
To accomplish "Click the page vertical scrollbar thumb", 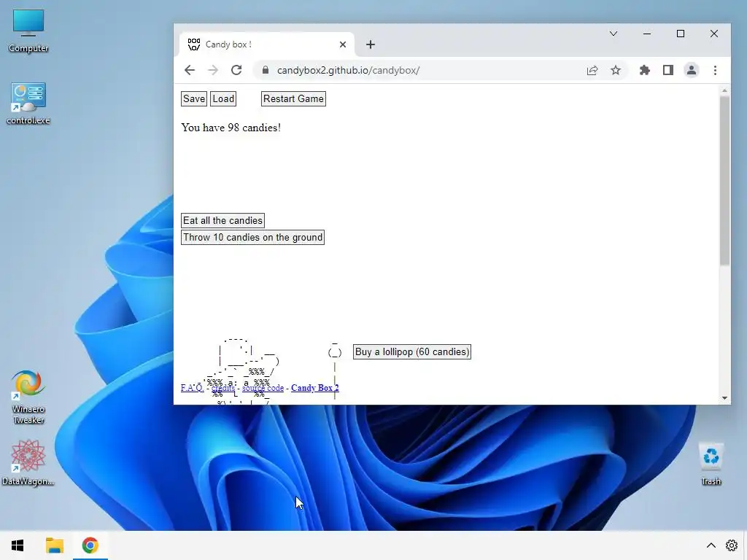I will click(724, 181).
